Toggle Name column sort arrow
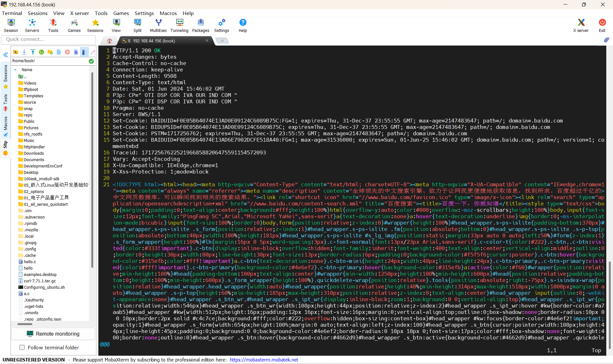 [15, 70]
